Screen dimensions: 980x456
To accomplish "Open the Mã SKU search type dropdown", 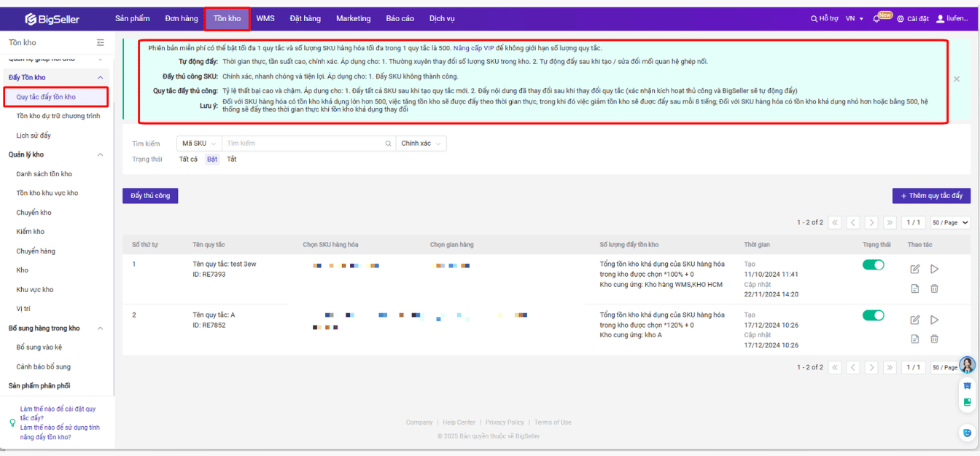I will coord(199,144).
